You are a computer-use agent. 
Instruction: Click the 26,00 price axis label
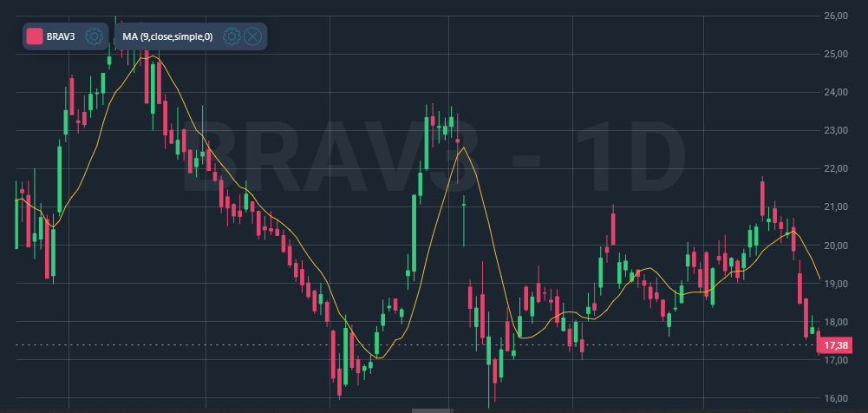(x=837, y=16)
